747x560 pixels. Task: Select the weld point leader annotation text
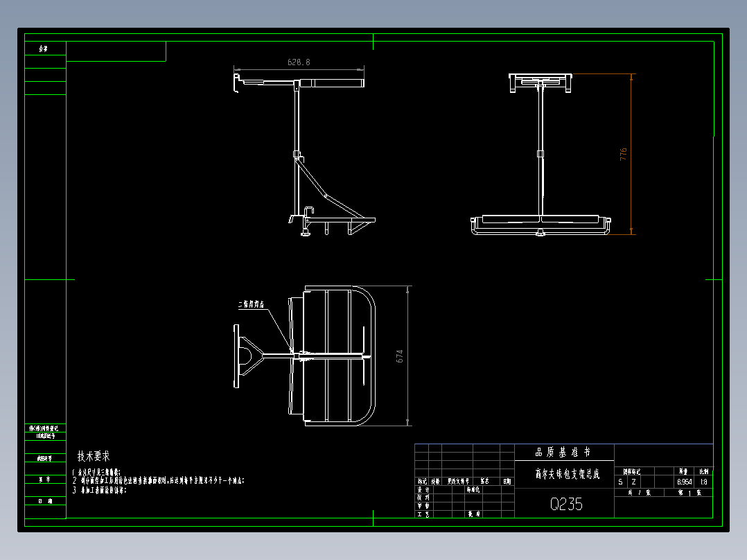pos(251,304)
